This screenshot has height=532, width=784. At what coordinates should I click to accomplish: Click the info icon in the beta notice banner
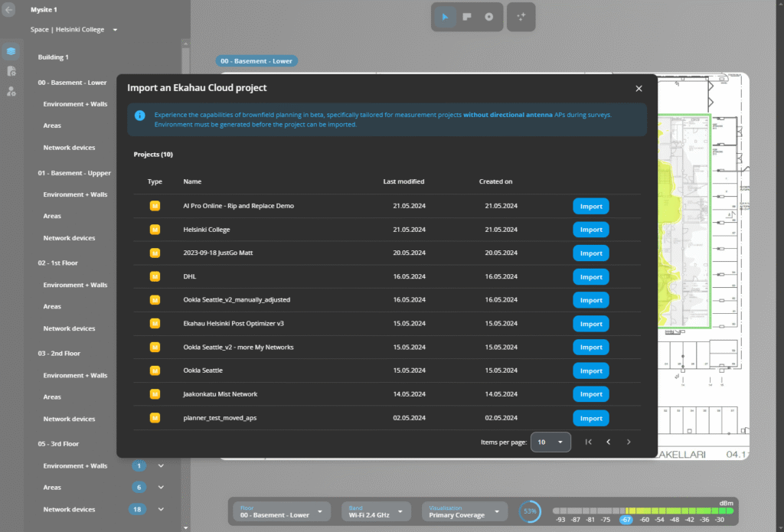139,115
